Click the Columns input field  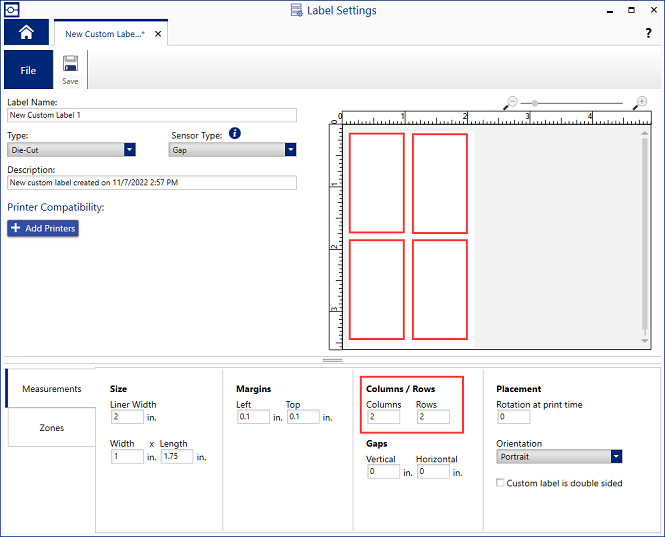[x=383, y=417]
